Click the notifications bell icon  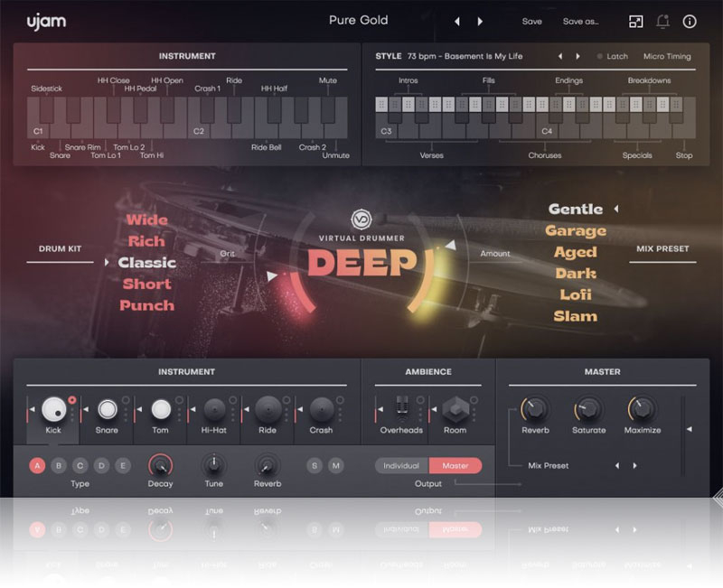coord(662,21)
